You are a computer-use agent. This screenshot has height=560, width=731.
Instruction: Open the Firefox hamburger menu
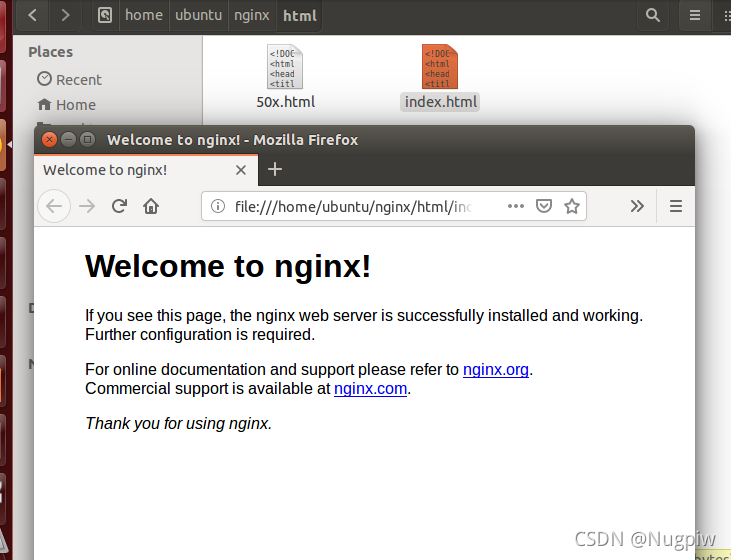point(676,206)
